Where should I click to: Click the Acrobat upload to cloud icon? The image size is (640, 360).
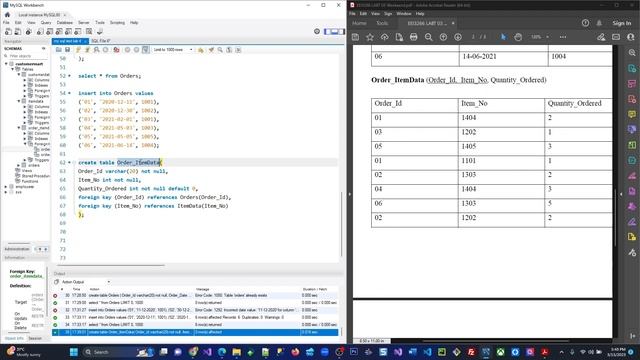pyautogui.click(x=384, y=37)
